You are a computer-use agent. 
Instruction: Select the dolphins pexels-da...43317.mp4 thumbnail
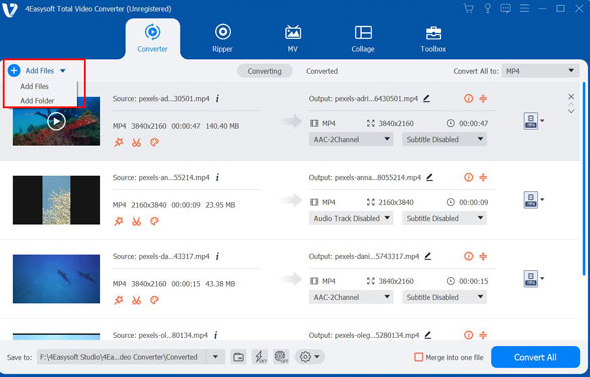pos(56,279)
